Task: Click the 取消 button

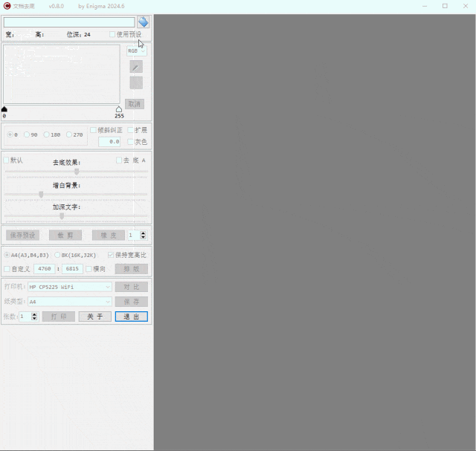Action: pos(134,104)
